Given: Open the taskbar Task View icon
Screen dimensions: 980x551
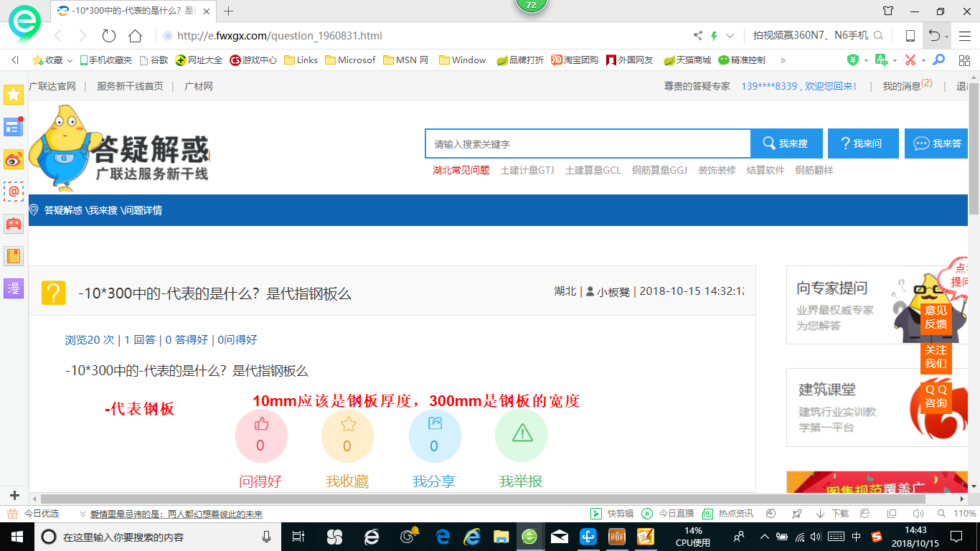Looking at the screenshot, I should pos(298,537).
